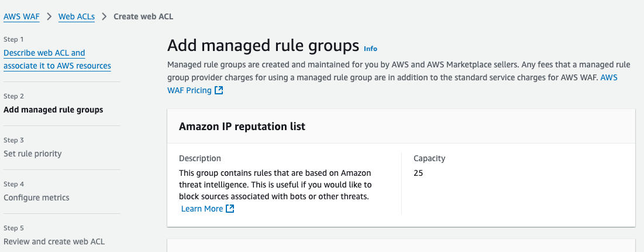The image size is (644, 252).
Task: Click Amazon IP reputation list heading
Action: [242, 127]
